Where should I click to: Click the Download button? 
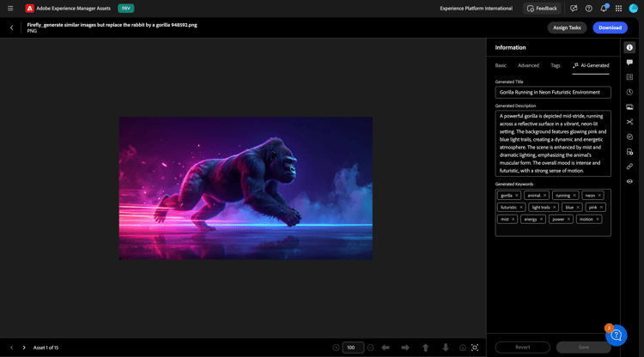pyautogui.click(x=610, y=28)
